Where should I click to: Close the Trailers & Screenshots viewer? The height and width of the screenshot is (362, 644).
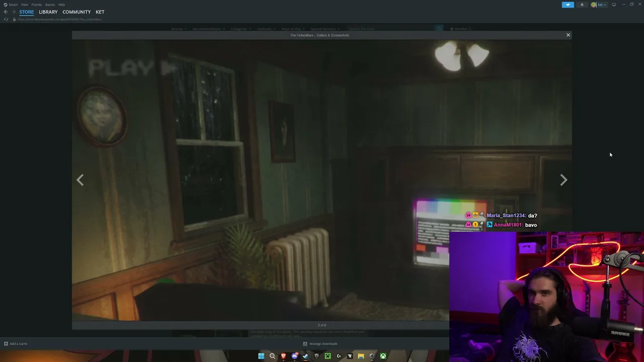coord(568,35)
